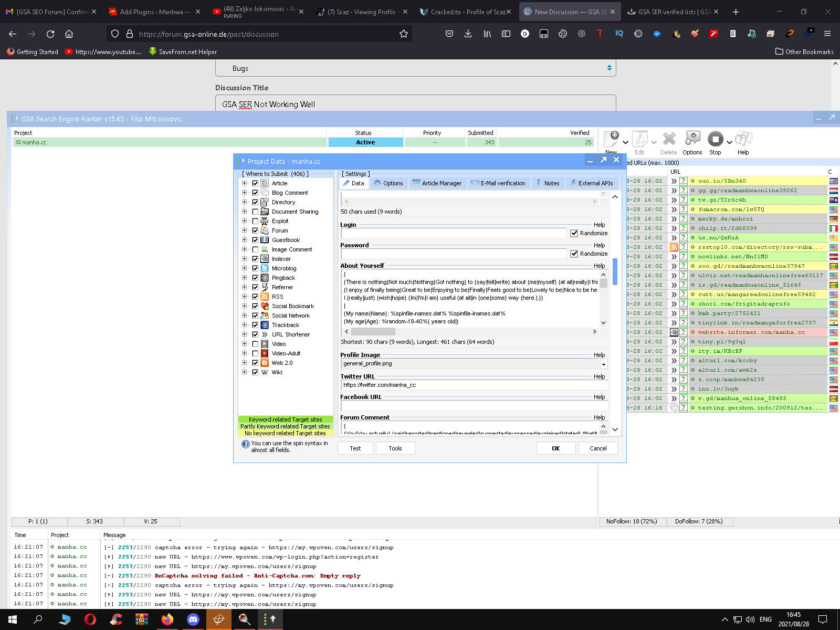The width and height of the screenshot is (840, 630).
Task: Enable the Document Sharing checkbox
Action: [x=255, y=212]
